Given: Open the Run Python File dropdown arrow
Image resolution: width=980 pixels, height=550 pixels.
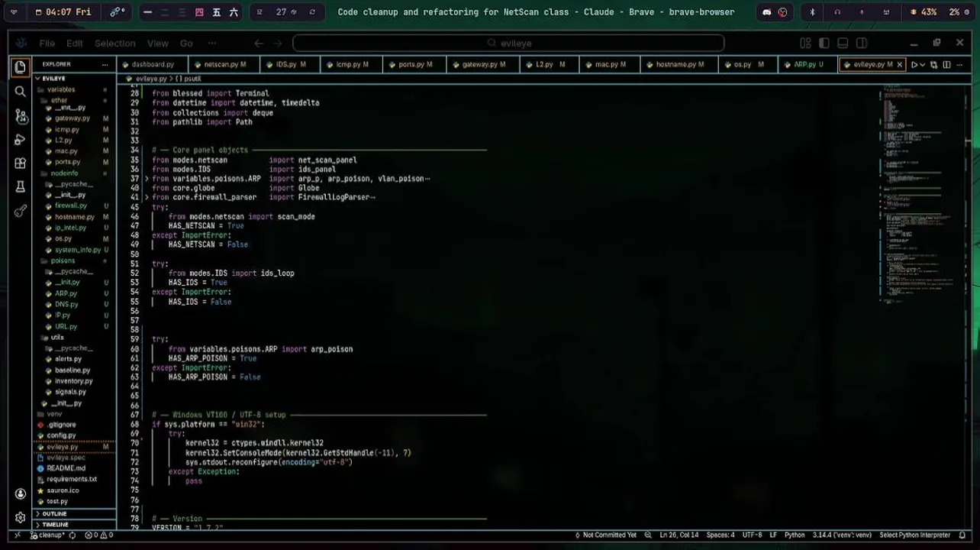Looking at the screenshot, I should click(922, 65).
